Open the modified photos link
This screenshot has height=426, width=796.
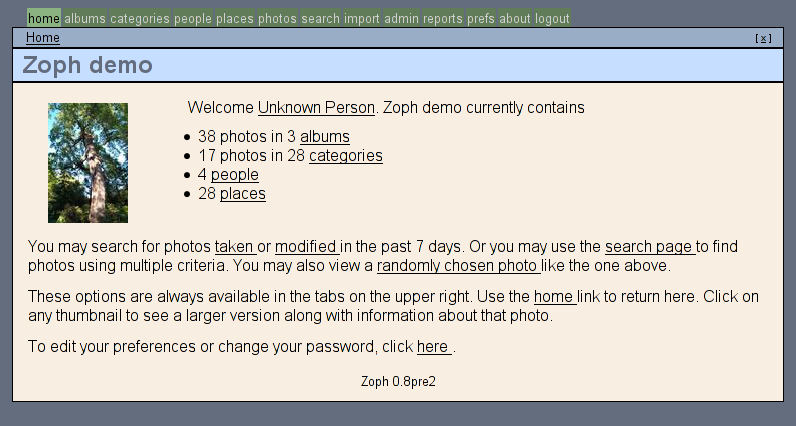click(307, 247)
